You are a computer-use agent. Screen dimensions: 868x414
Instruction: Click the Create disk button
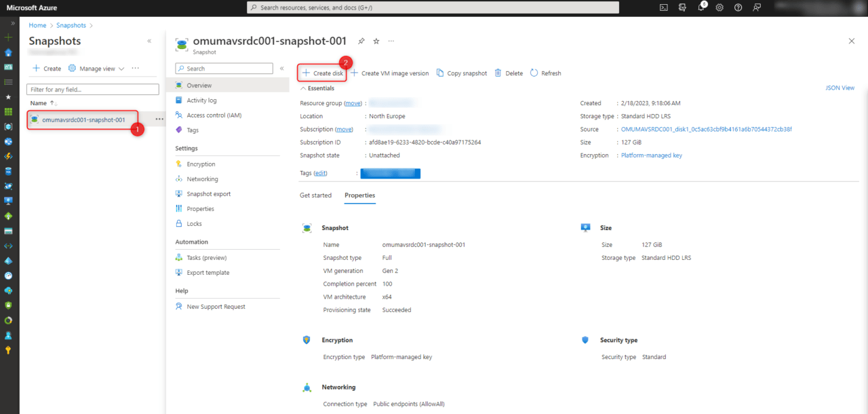[321, 73]
